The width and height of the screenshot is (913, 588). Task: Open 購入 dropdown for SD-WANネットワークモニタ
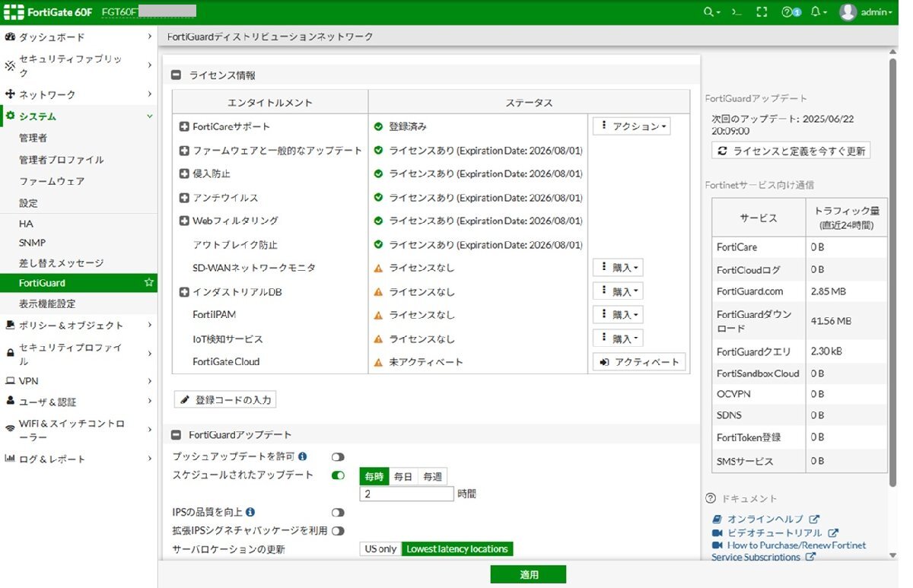tap(618, 268)
